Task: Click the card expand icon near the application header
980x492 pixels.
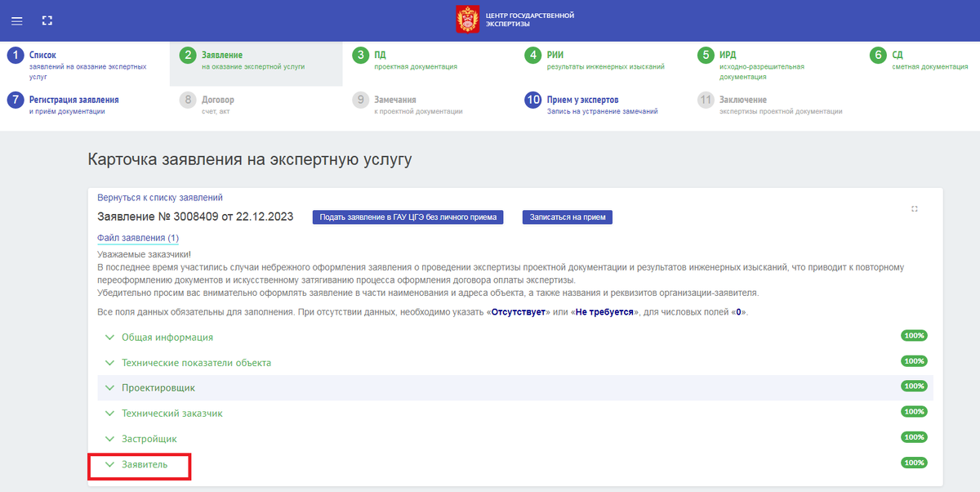Action: click(915, 208)
